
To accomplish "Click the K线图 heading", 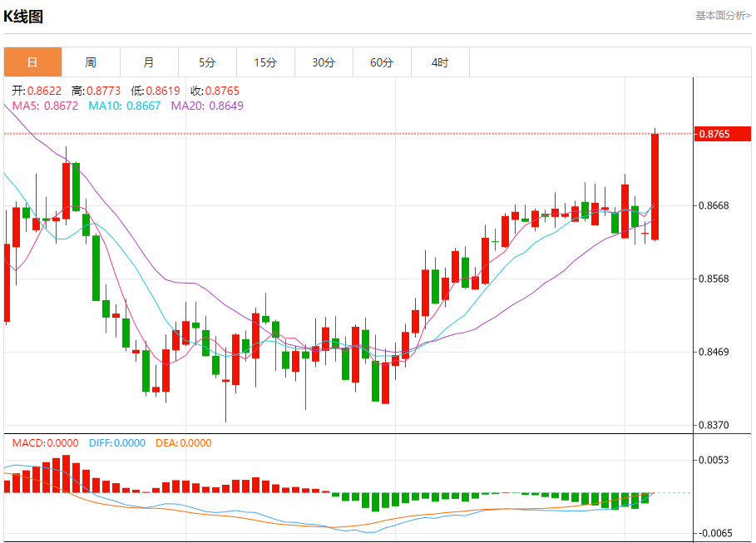I will pyautogui.click(x=23, y=17).
